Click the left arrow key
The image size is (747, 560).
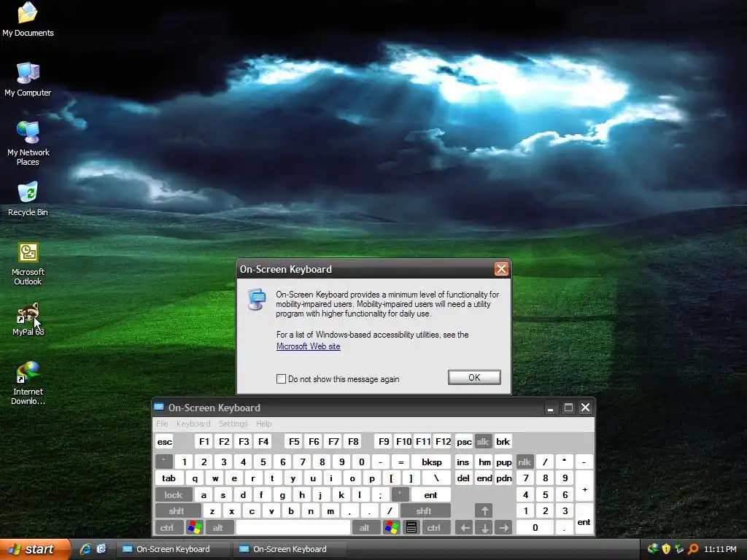point(465,528)
